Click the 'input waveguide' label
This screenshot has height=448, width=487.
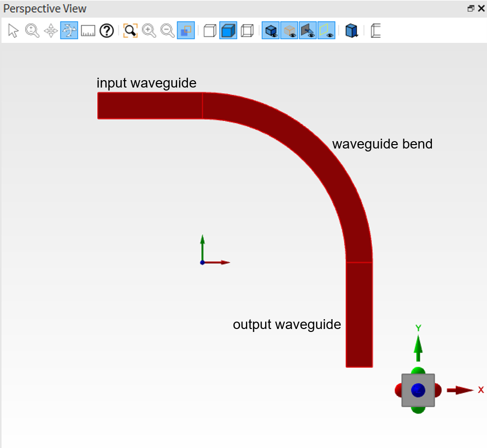[x=146, y=83]
